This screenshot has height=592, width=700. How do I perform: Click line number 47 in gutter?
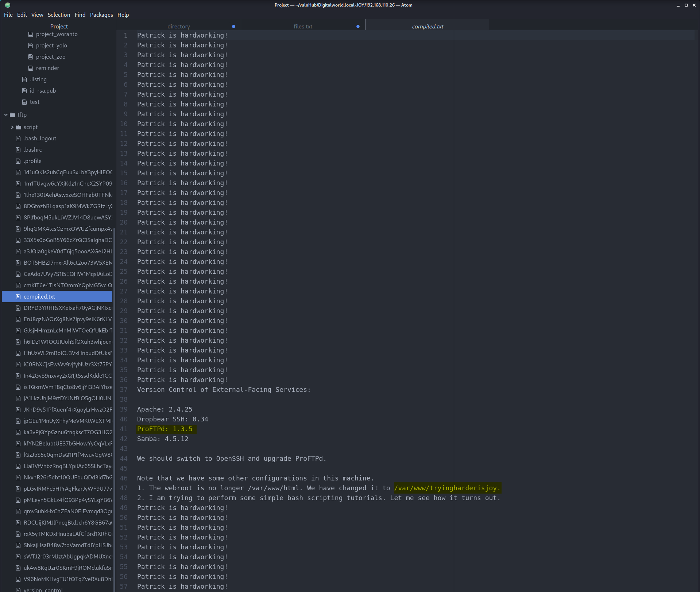124,488
